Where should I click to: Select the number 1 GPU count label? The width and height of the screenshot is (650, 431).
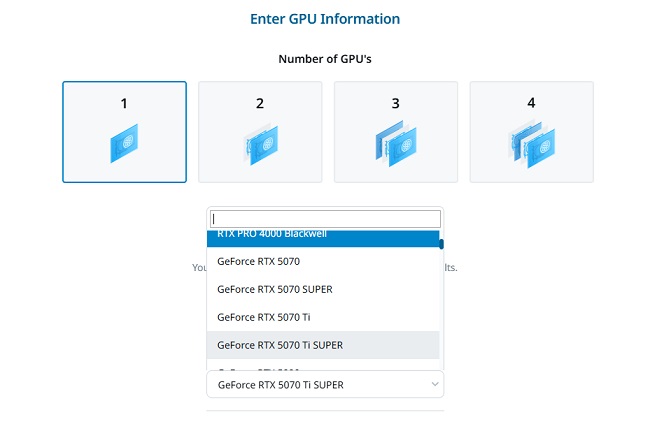point(124,103)
